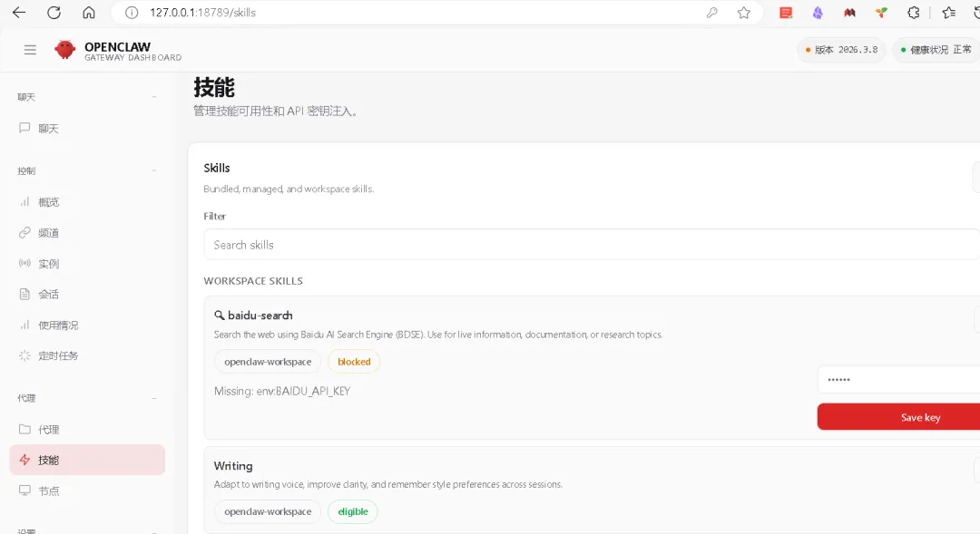The image size is (980, 534).
Task: Collapse the 代理 sidebar section
Action: click(154, 398)
